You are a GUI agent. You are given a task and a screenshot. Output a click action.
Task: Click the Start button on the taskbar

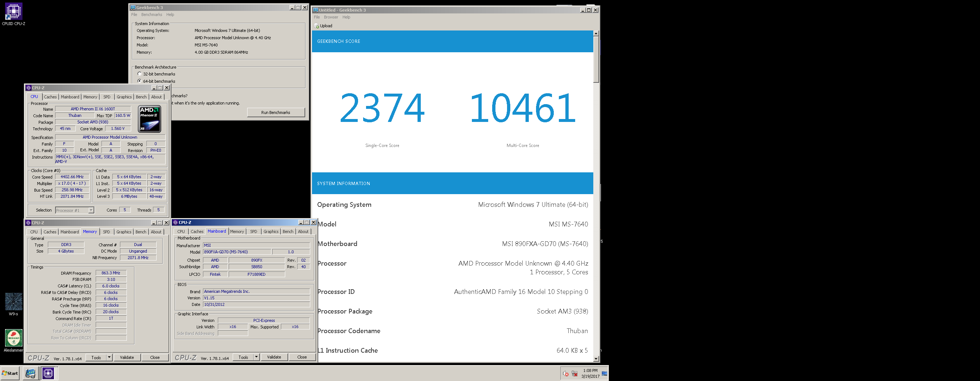(x=10, y=373)
